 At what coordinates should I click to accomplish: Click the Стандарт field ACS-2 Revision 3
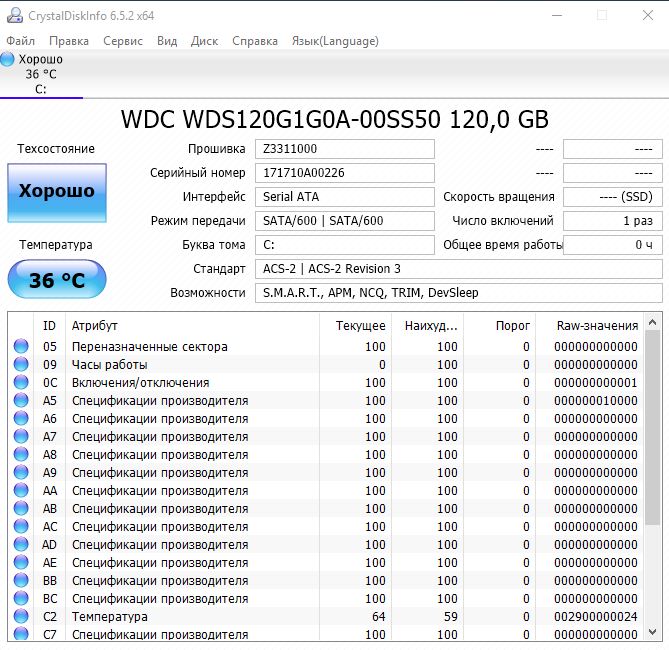459,269
